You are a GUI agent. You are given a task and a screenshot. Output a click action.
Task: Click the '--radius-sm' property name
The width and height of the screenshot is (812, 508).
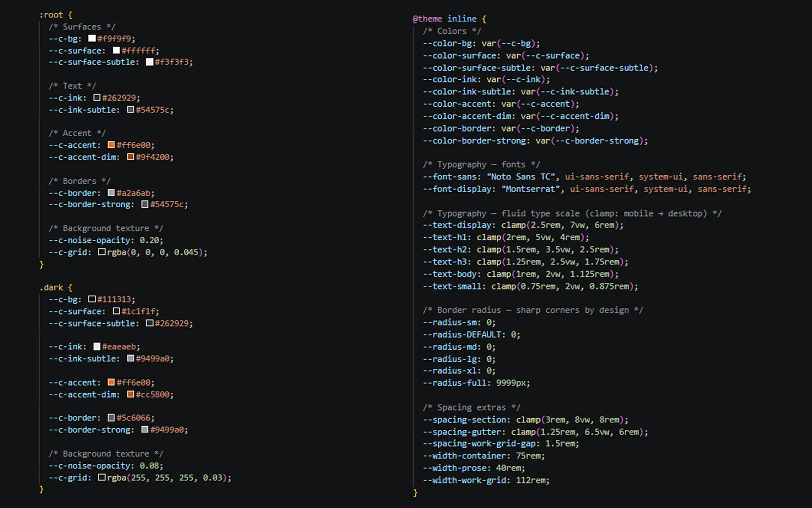[x=450, y=323]
